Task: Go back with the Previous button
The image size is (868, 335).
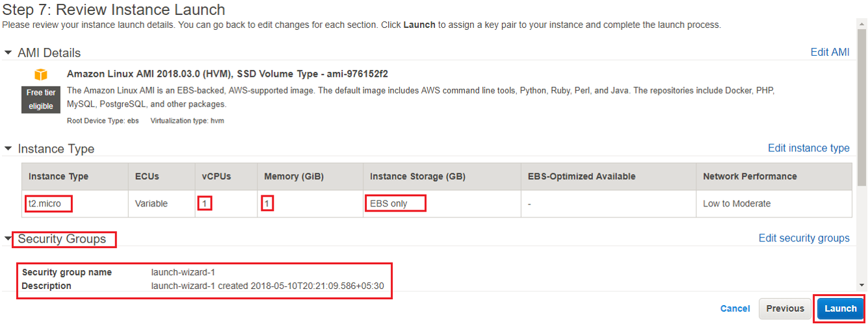Action: click(785, 308)
